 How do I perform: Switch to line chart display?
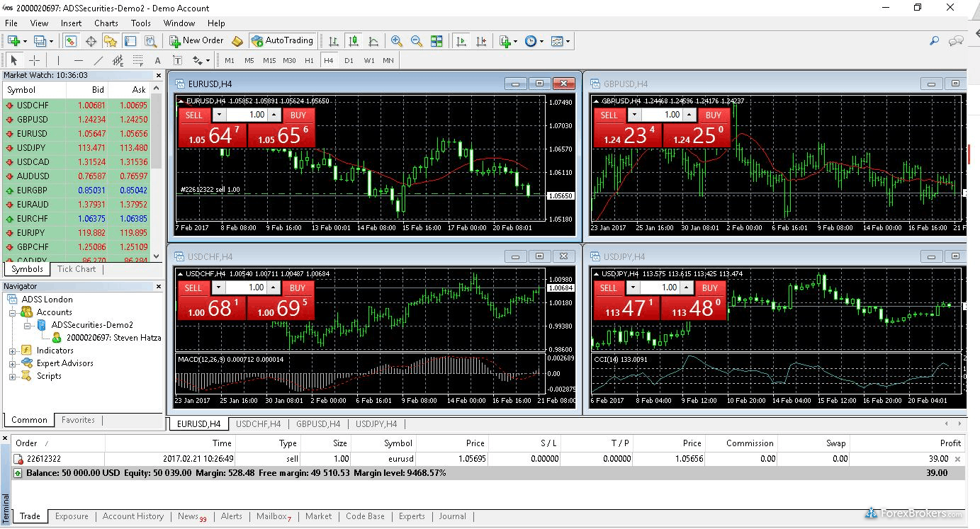tap(373, 41)
